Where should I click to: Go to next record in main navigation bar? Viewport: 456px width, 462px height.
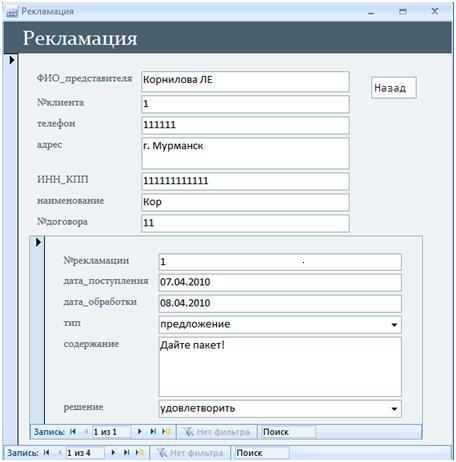click(x=113, y=452)
